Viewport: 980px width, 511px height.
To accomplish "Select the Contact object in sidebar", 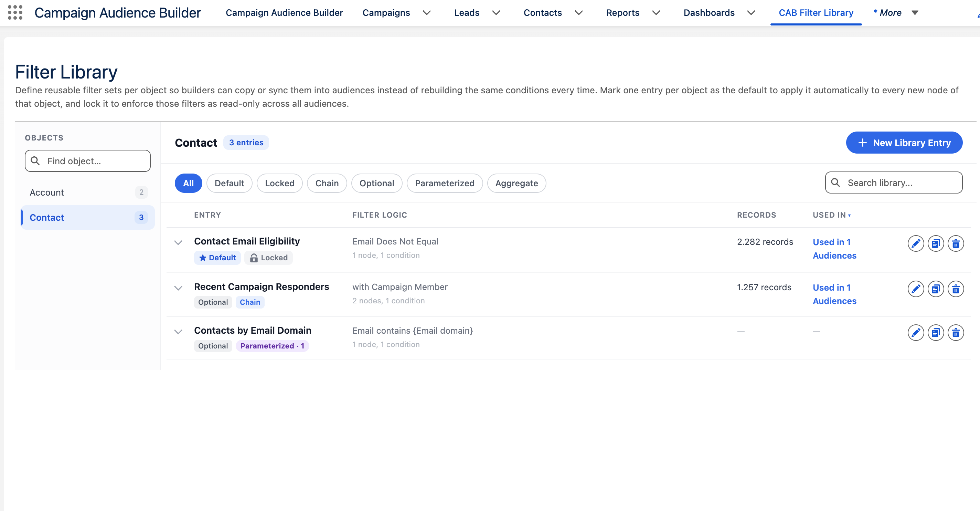I will tap(88, 217).
